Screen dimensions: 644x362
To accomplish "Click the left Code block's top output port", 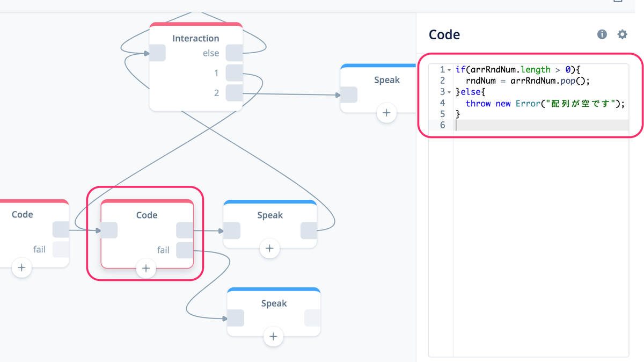I will click(61, 230).
